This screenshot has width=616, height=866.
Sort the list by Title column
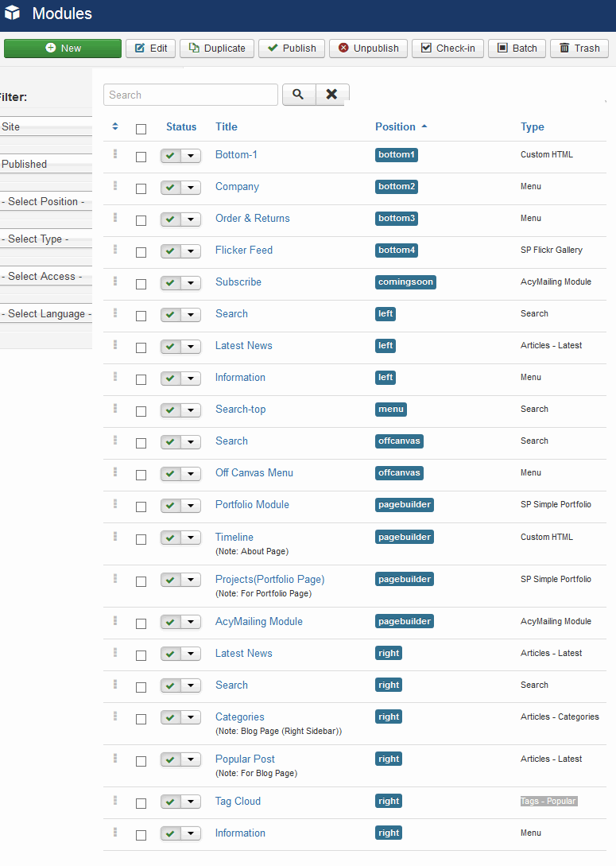[226, 126]
